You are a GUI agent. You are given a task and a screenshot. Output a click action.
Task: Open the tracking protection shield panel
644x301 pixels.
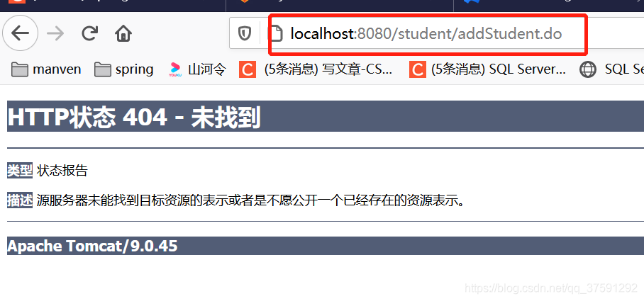[245, 33]
